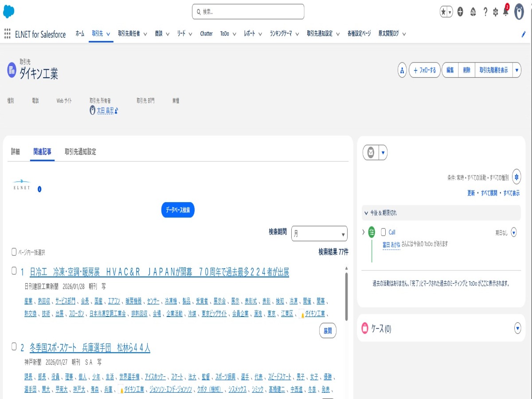The height and width of the screenshot is (399, 532).
Task: Open the Cases panel dropdown arrow
Action: pos(517,328)
